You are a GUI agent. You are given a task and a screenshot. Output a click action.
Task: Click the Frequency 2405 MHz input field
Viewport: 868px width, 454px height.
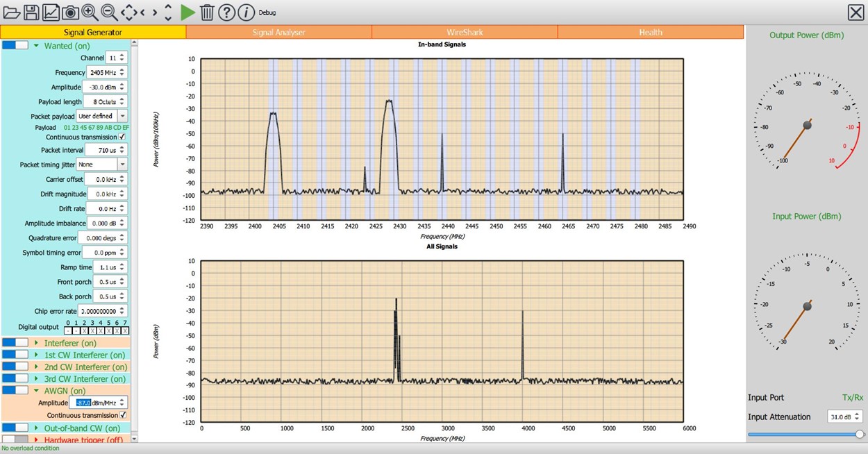point(101,73)
